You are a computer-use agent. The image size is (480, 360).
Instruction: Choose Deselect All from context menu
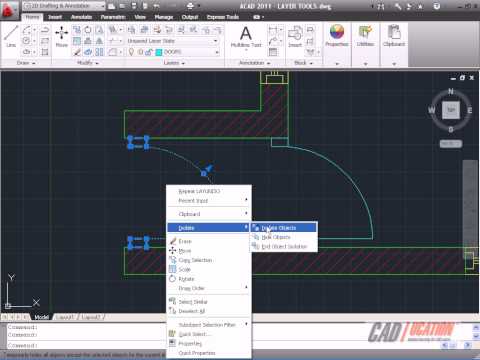pos(209,311)
